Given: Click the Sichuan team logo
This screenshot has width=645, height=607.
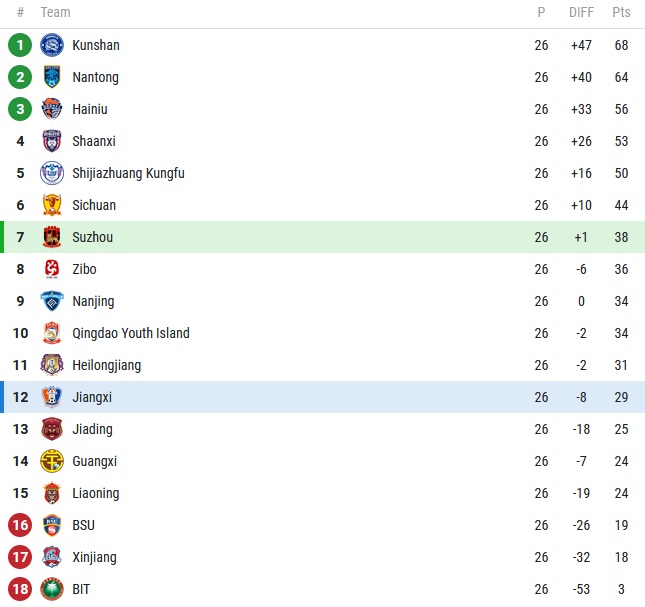Looking at the screenshot, I should coord(52,205).
